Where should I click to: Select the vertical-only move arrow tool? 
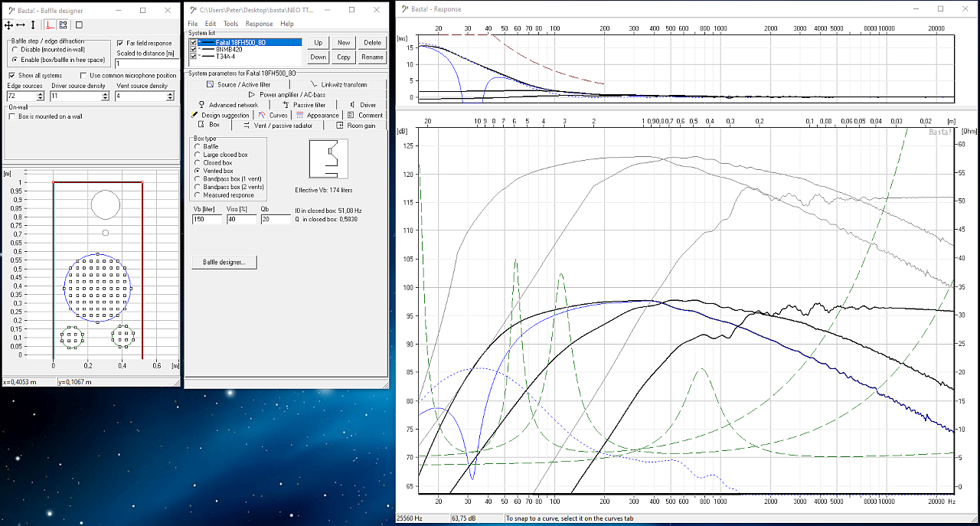coord(33,25)
